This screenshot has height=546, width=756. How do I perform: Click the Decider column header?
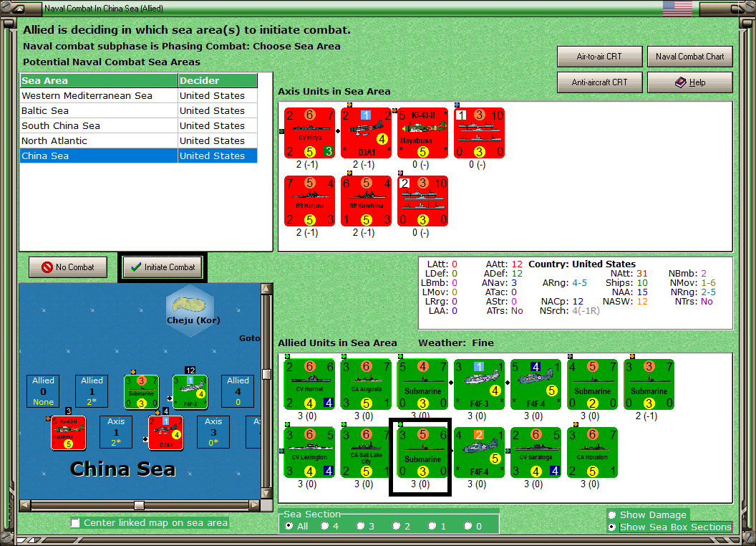click(x=218, y=81)
